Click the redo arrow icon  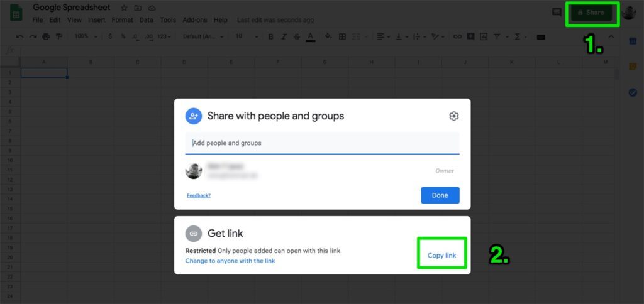tap(33, 36)
